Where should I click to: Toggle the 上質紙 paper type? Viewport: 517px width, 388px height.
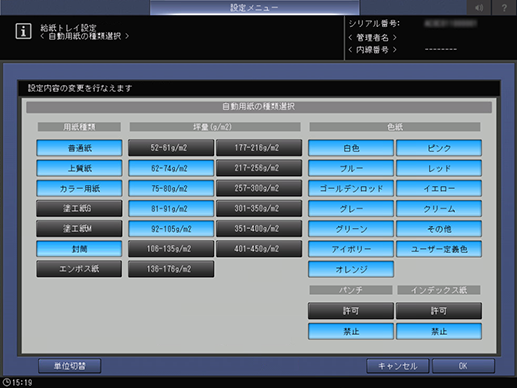[79, 168]
